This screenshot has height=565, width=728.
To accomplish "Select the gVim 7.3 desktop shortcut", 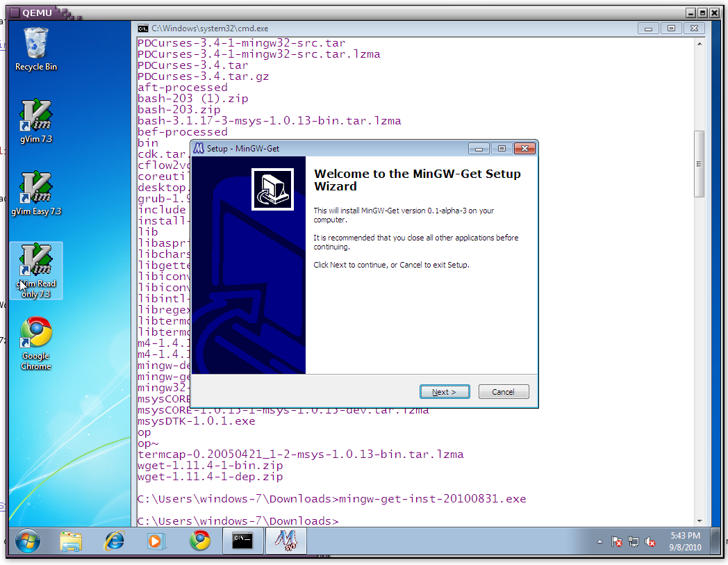I will (x=36, y=121).
